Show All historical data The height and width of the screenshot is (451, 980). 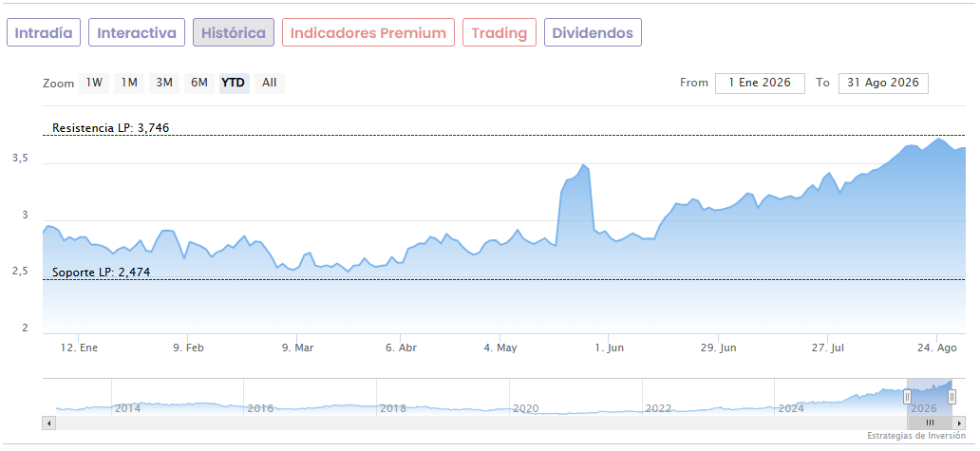270,84
